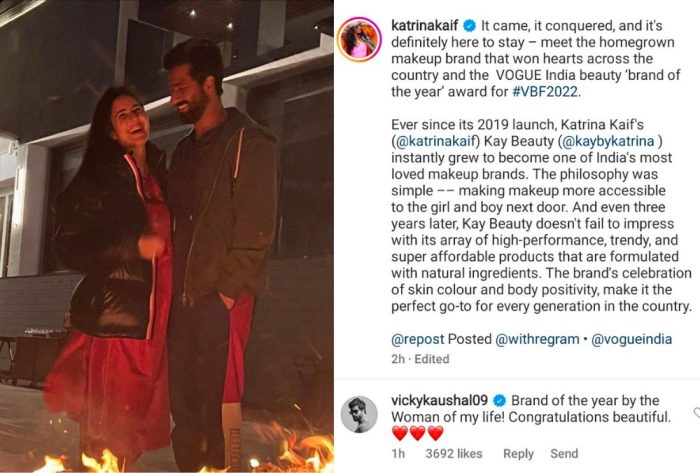Click vickykaushal09 username in comment
The height and width of the screenshot is (473, 700).
(439, 400)
